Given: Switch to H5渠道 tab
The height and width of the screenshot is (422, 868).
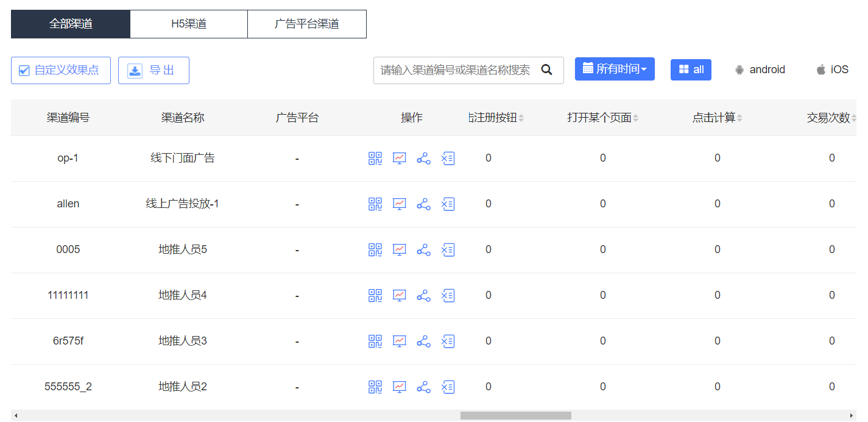Looking at the screenshot, I should click(x=189, y=24).
